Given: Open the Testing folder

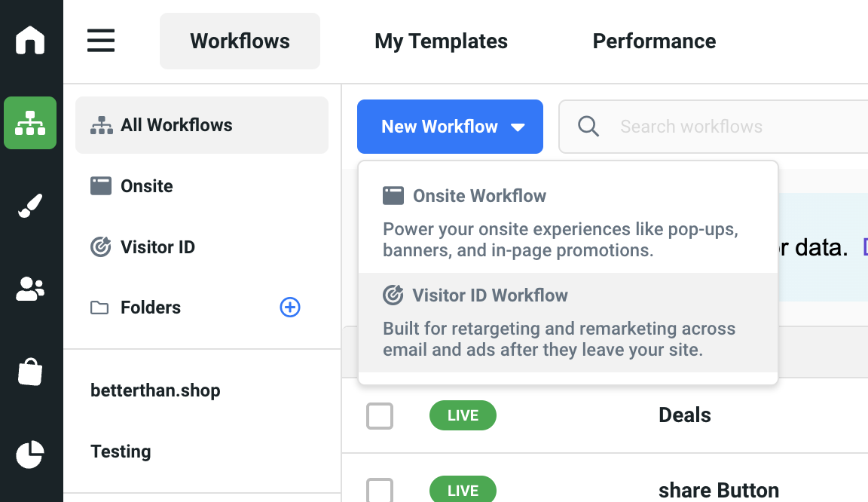Looking at the screenshot, I should 121,451.
